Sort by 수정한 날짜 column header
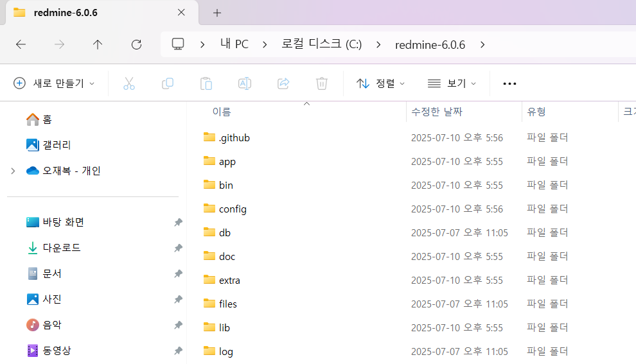This screenshot has height=364, width=636. click(x=437, y=112)
